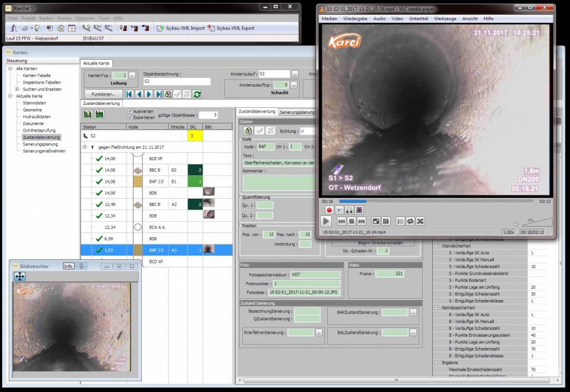Open Medien menu in VLC
The image size is (570, 392).
(x=330, y=18)
